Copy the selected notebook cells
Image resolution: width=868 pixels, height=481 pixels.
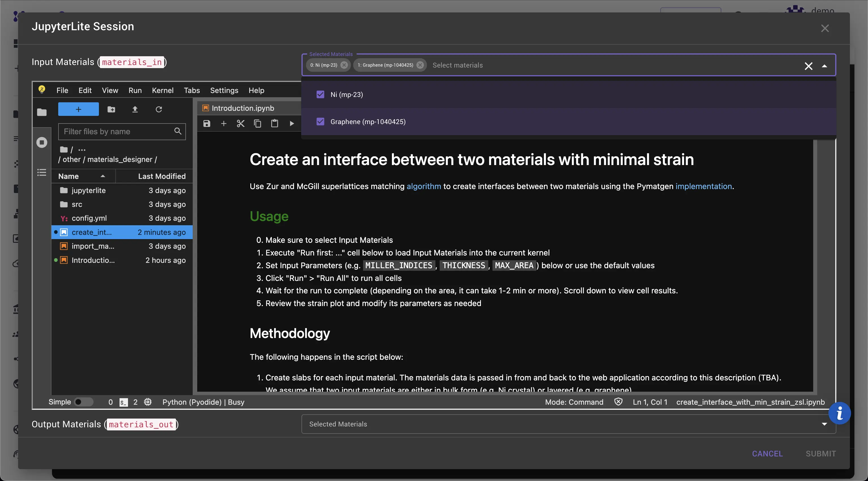257,123
